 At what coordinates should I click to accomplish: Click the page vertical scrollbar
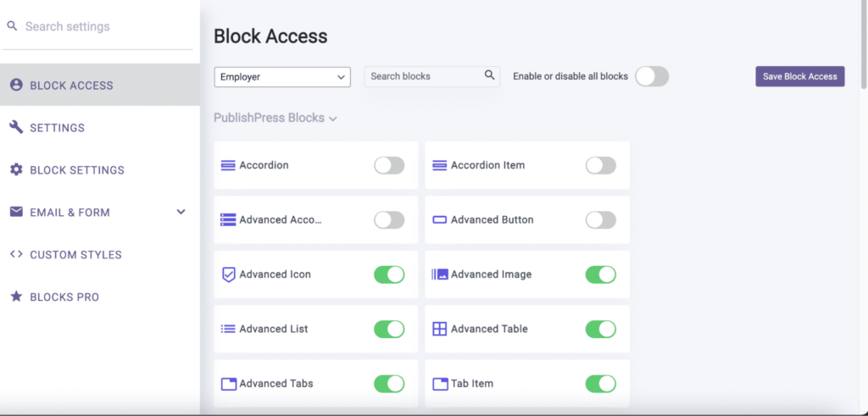864,44
